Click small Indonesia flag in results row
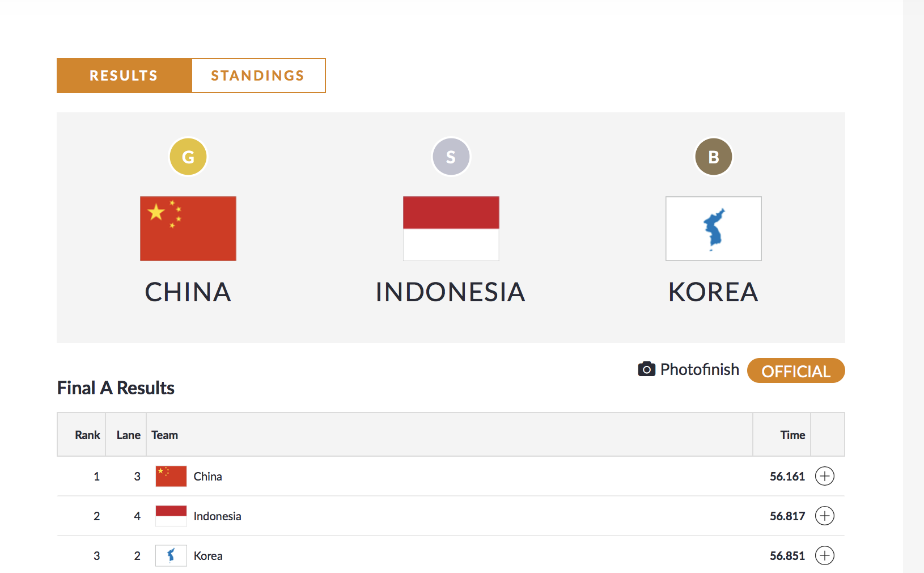This screenshot has width=924, height=573. (x=171, y=516)
